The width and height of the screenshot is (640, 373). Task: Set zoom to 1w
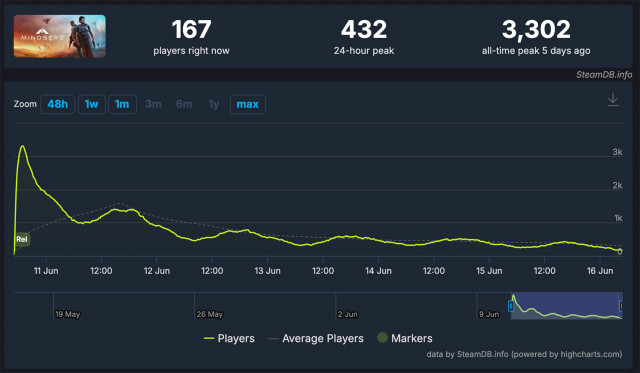click(x=92, y=104)
